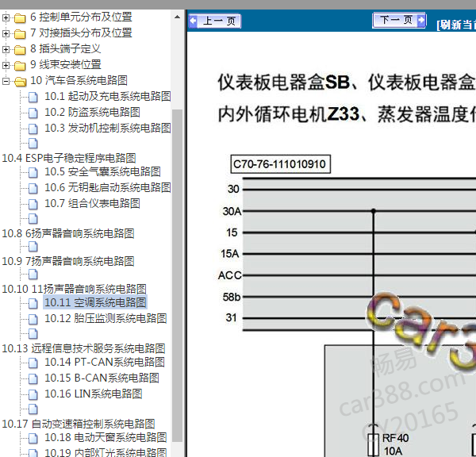Click page icon of 10.2 防盗系统电路图
This screenshot has width=476, height=457.
(x=33, y=113)
